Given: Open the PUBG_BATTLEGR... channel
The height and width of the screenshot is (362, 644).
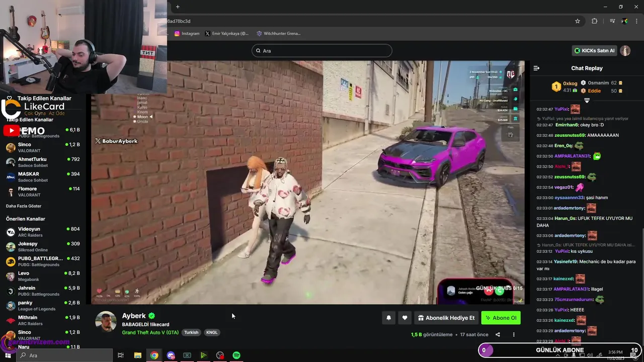Looking at the screenshot, I should [43, 261].
